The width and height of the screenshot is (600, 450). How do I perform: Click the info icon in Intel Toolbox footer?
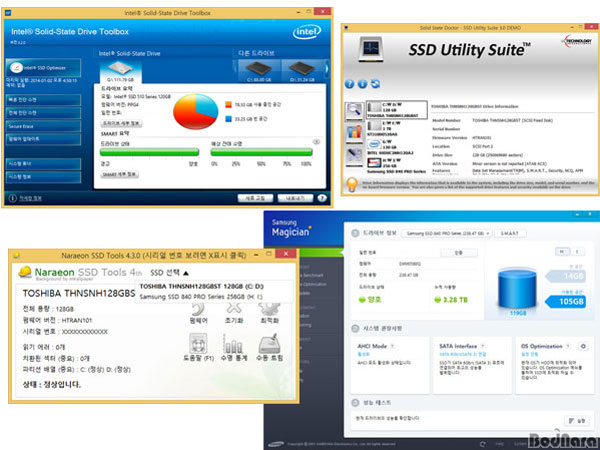point(13,198)
